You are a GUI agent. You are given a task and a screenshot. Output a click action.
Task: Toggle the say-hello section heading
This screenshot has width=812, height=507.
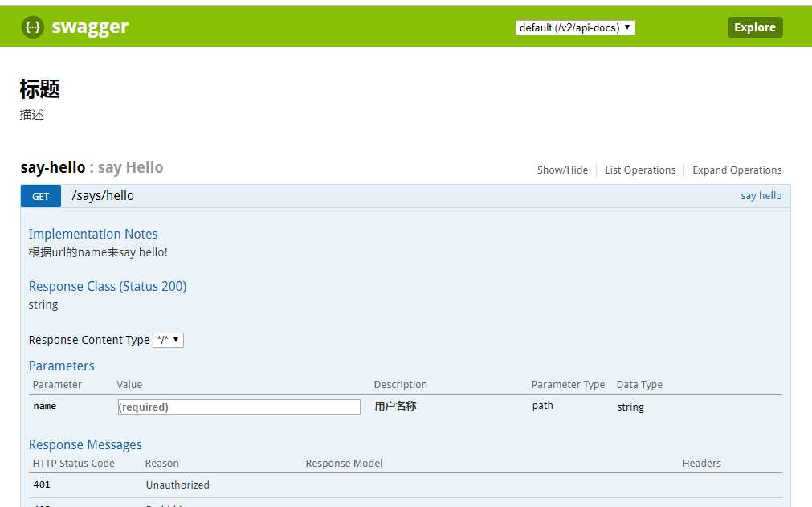[x=53, y=168]
